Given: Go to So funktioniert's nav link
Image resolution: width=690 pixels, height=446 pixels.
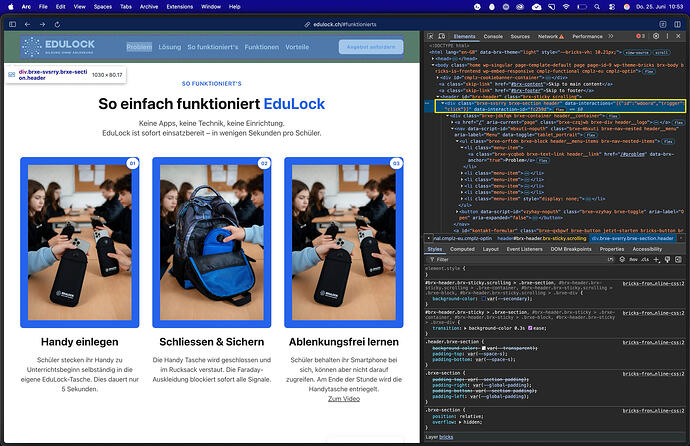Looking at the screenshot, I should pyautogui.click(x=213, y=47).
